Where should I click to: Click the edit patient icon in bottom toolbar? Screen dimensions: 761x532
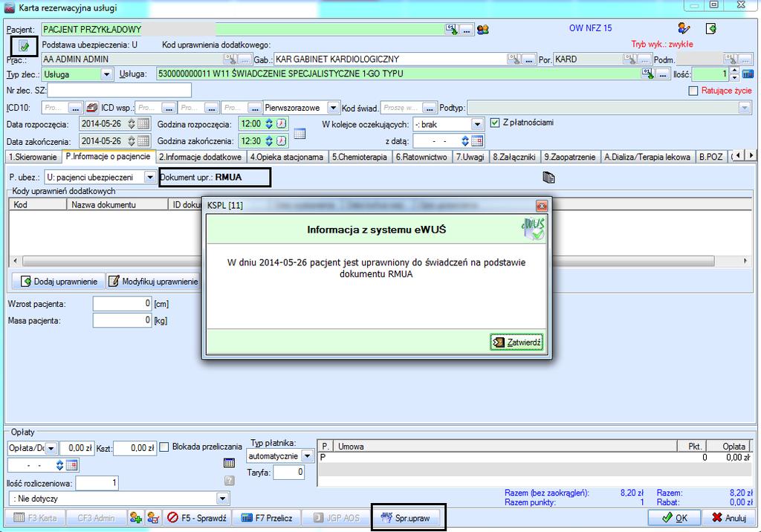[x=153, y=518]
